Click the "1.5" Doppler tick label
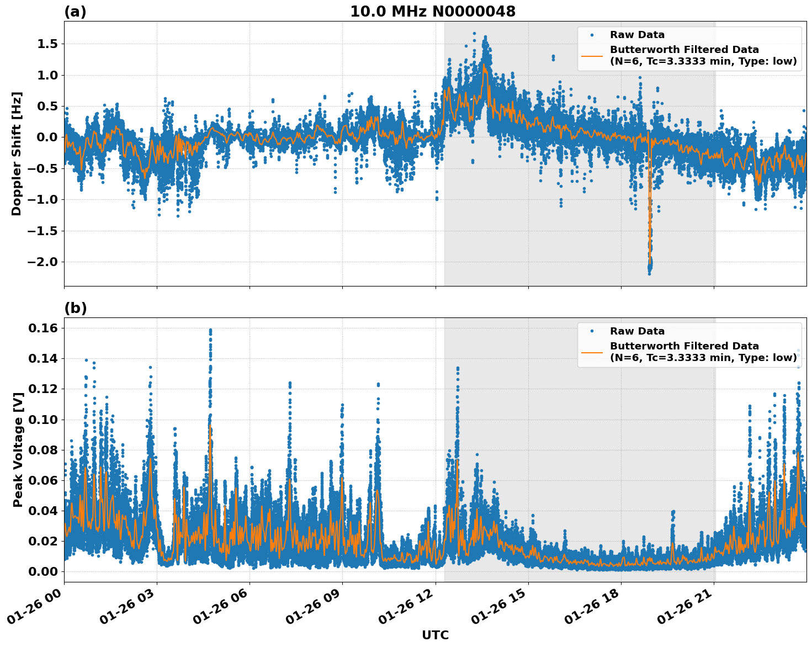The height and width of the screenshot is (647, 812). point(47,44)
